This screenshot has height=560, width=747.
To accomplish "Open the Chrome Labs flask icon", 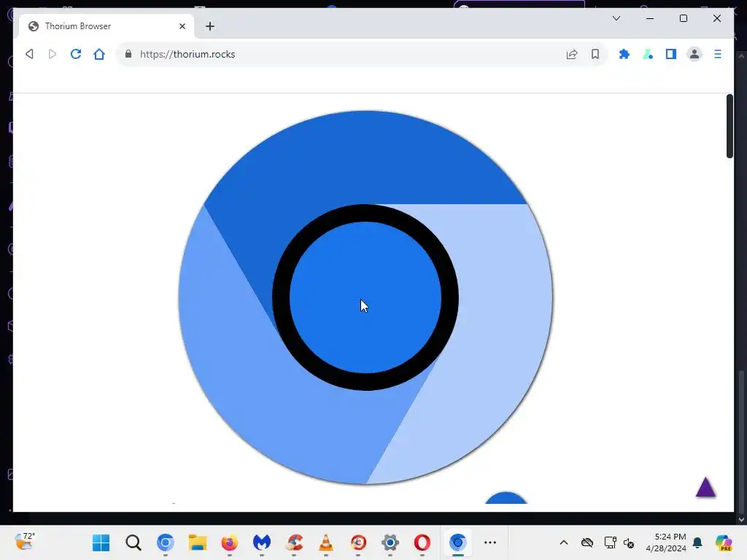I will (648, 54).
